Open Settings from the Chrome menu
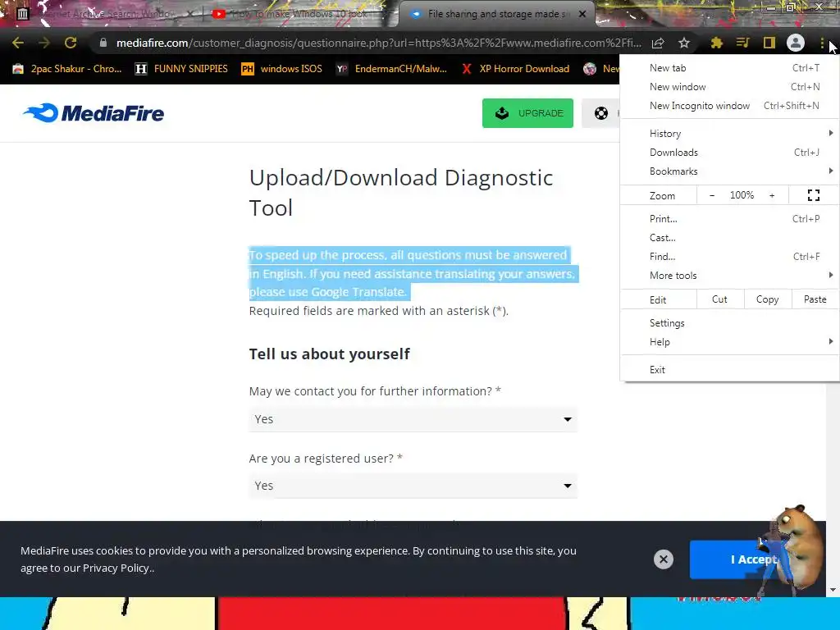This screenshot has height=630, width=840. 729,323
